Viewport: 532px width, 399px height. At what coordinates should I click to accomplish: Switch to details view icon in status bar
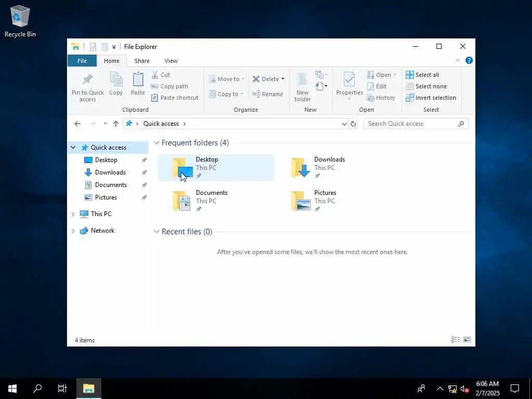pyautogui.click(x=456, y=340)
